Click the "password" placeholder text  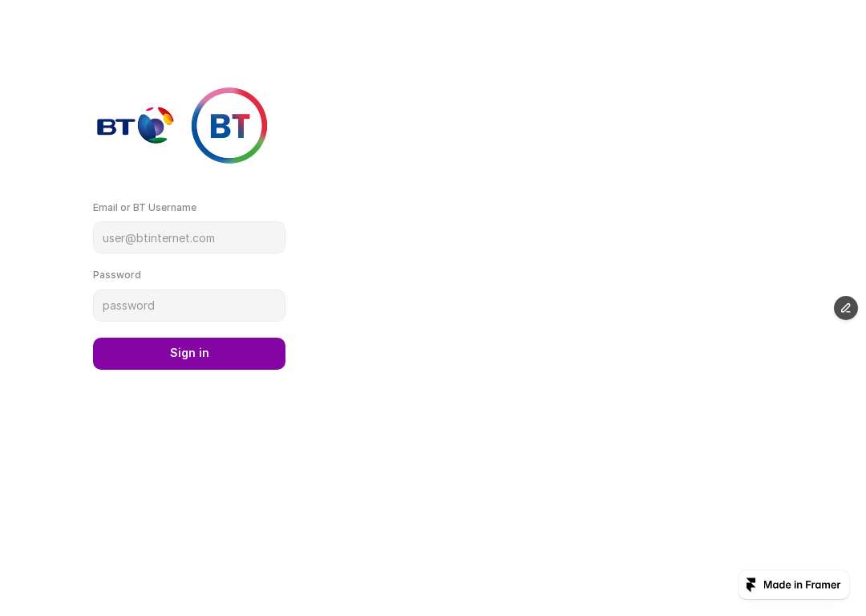point(128,306)
